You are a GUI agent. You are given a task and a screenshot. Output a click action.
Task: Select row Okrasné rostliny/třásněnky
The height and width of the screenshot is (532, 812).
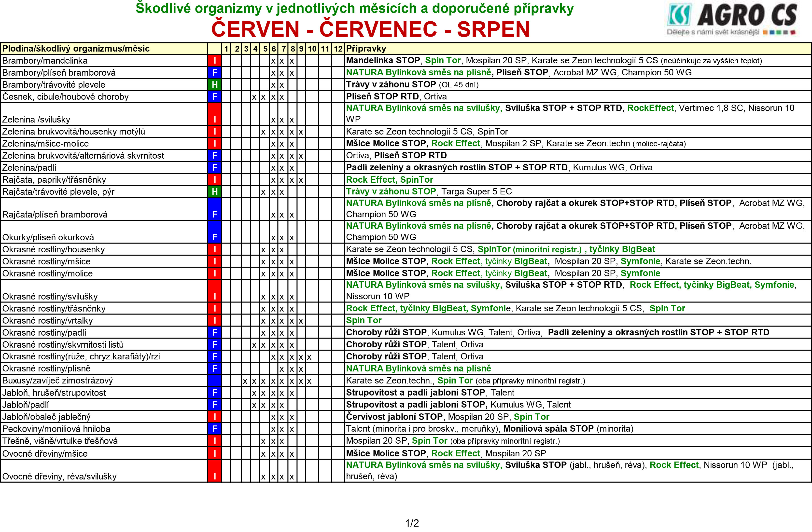coord(406,308)
